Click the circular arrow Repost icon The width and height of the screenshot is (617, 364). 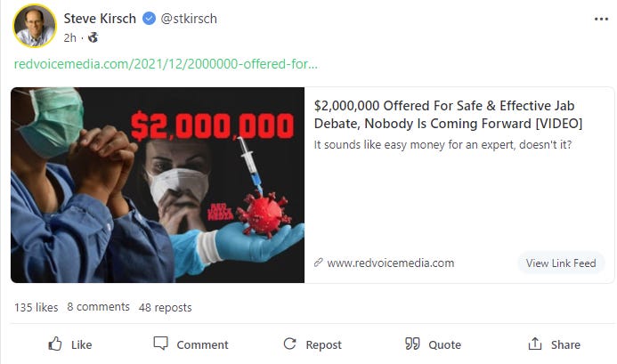point(289,344)
